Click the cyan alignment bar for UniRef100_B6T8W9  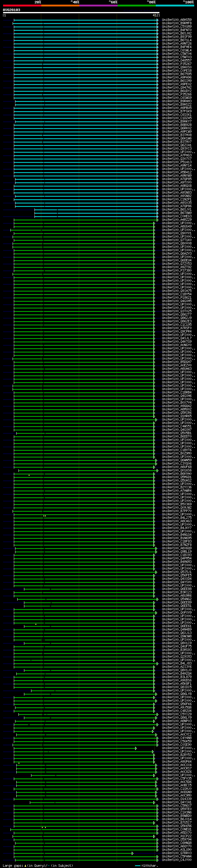tap(96, 213)
